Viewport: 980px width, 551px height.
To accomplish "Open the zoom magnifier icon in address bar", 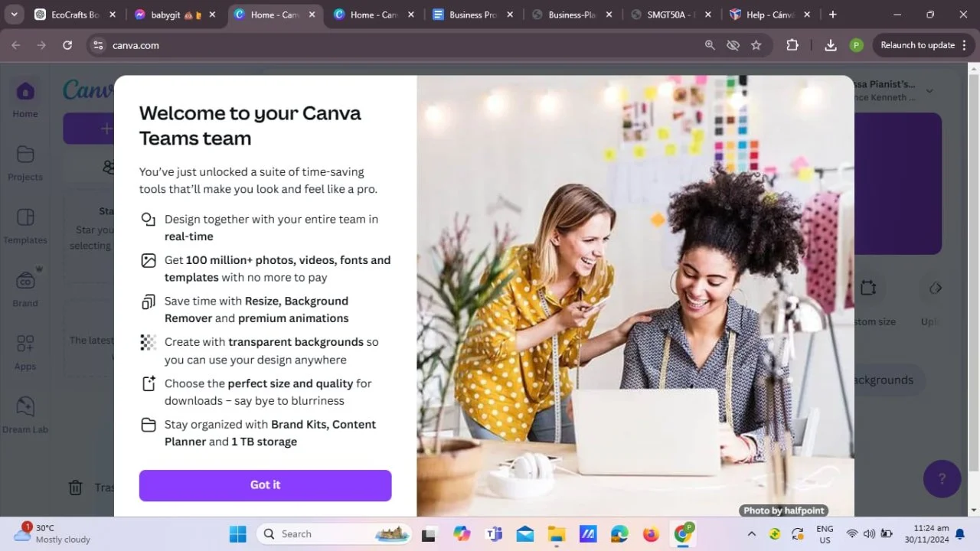I will [x=710, y=45].
